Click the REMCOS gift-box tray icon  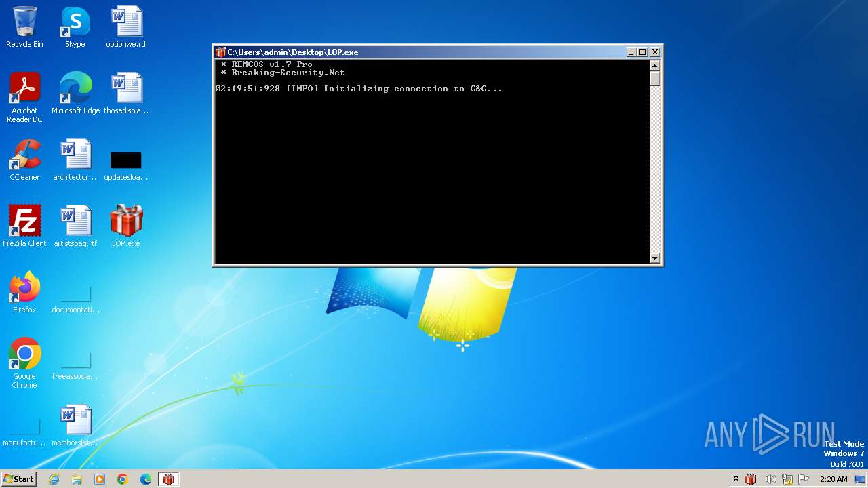[x=751, y=479]
